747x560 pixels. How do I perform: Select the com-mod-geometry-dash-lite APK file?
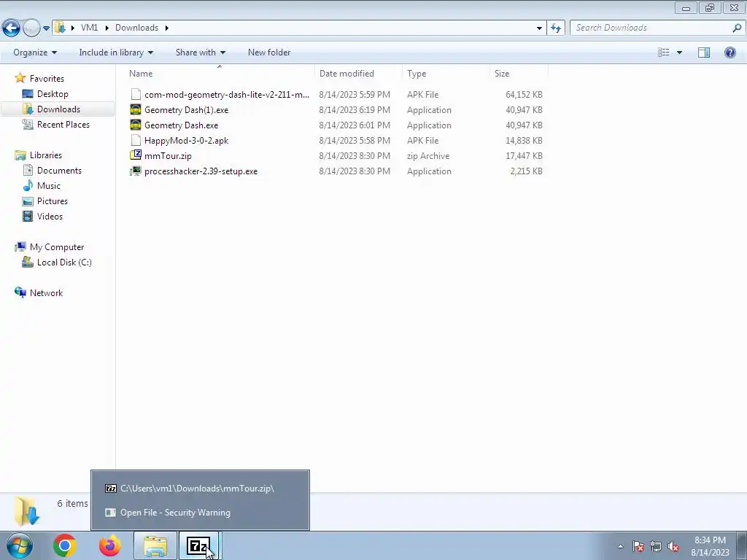(x=227, y=95)
